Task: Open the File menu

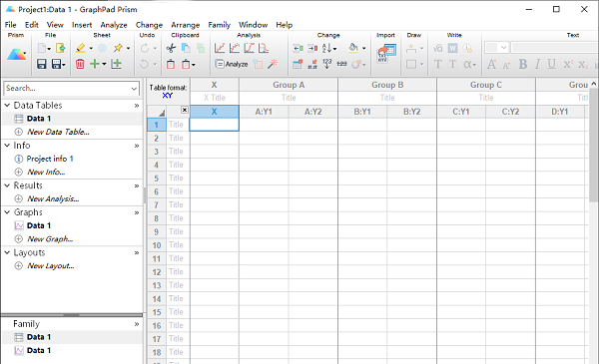Action: coord(10,25)
